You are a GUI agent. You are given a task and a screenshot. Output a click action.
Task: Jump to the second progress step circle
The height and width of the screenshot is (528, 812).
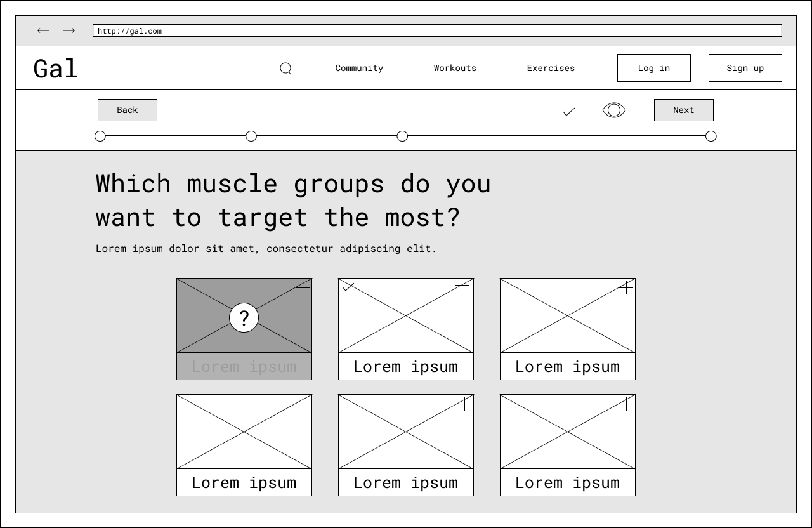click(251, 136)
